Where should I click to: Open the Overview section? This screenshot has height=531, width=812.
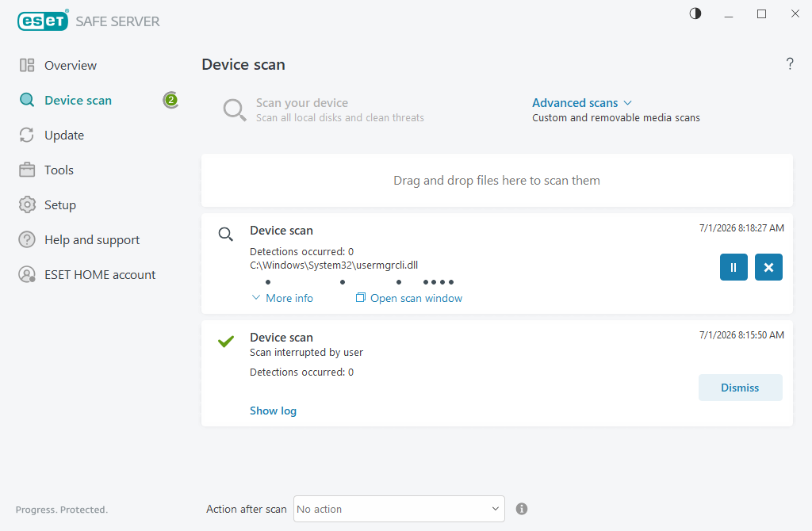(71, 65)
